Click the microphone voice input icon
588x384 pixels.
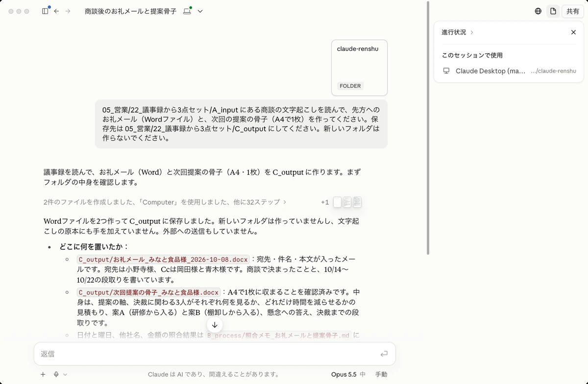pyautogui.click(x=56, y=374)
